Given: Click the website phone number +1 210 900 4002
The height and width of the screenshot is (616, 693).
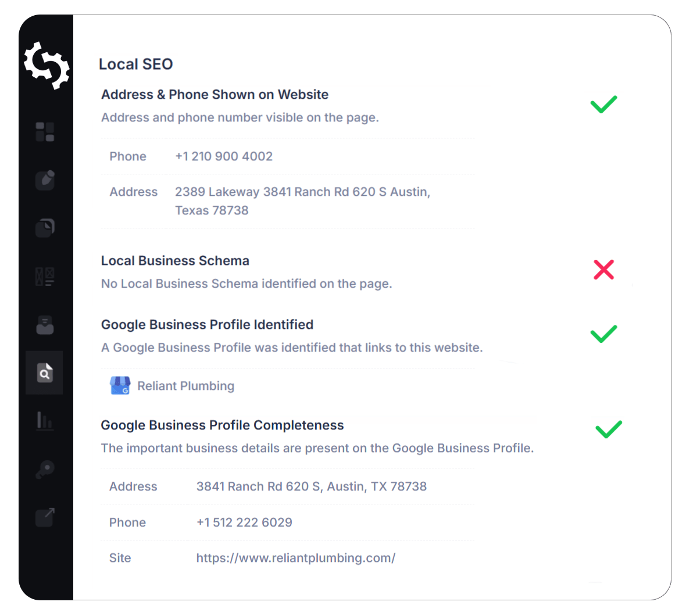Looking at the screenshot, I should (x=224, y=156).
